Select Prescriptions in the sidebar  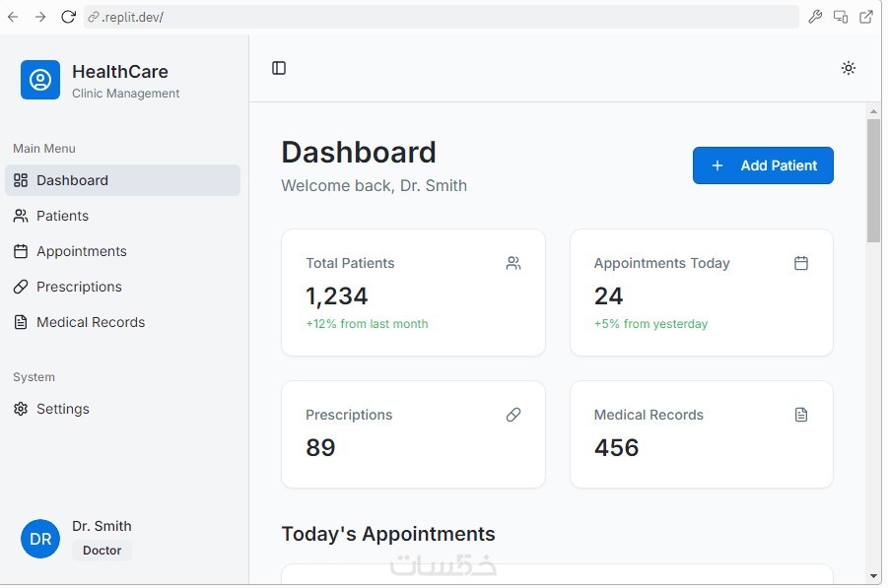pyautogui.click(x=79, y=287)
